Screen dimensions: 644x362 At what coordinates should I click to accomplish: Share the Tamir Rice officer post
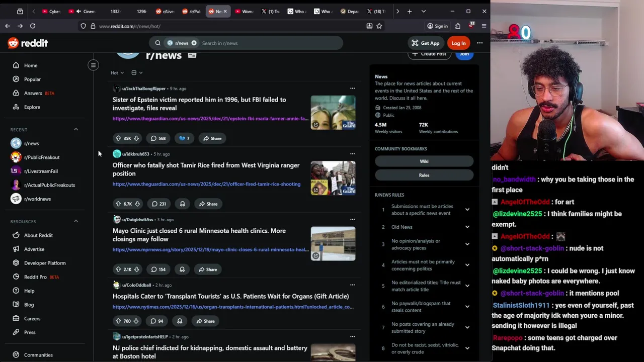point(208,204)
